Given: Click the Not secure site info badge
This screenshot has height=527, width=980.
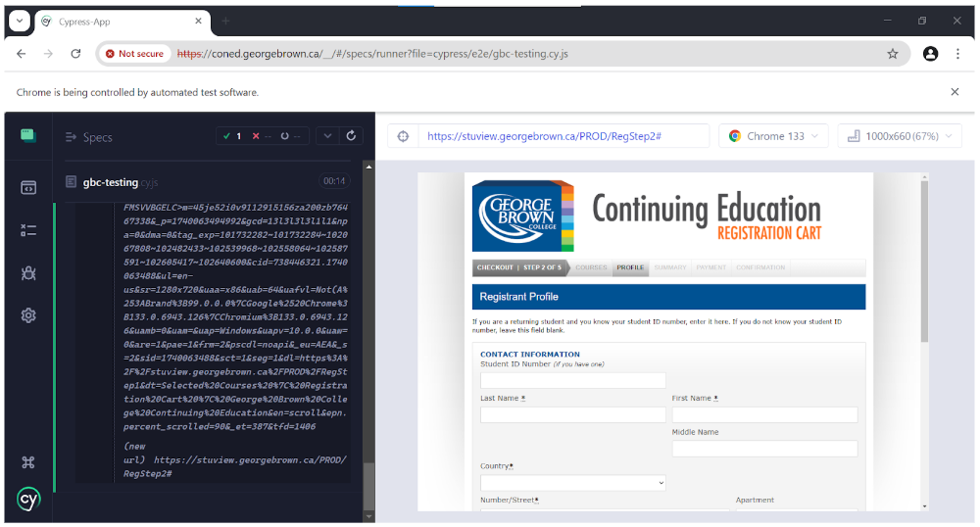Looking at the screenshot, I should click(135, 54).
